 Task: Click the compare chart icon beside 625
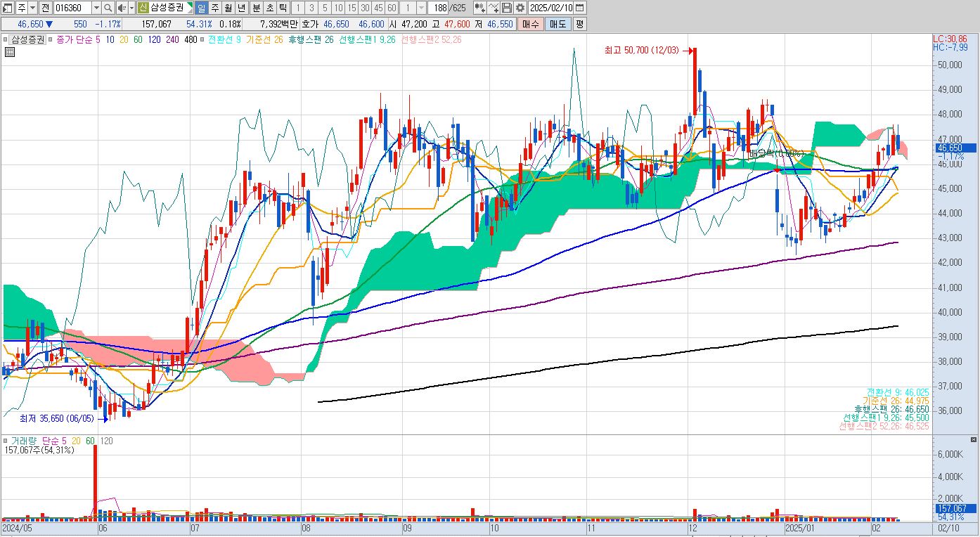pos(478,8)
